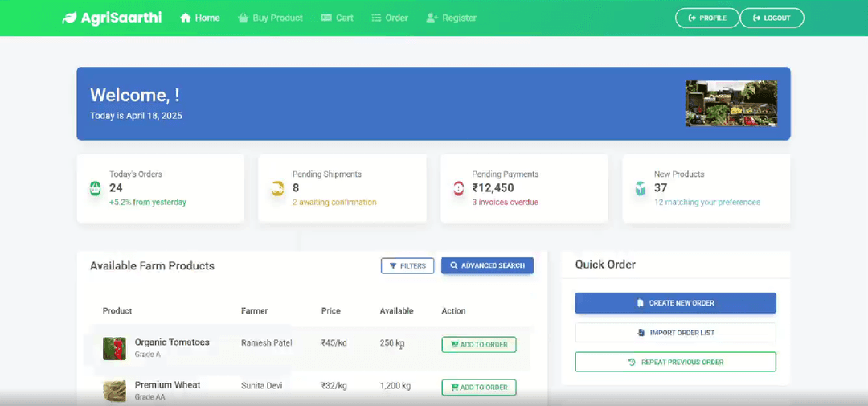Screen dimensions: 868x406
Task: Click 'Today is April 18, 2025' text
Action: (x=136, y=116)
